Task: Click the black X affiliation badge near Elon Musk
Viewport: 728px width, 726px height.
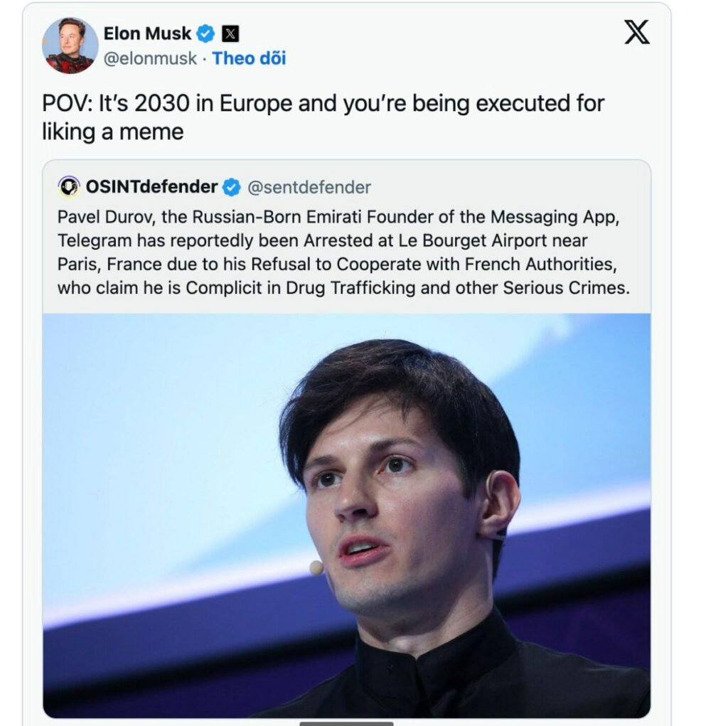Action: click(230, 33)
